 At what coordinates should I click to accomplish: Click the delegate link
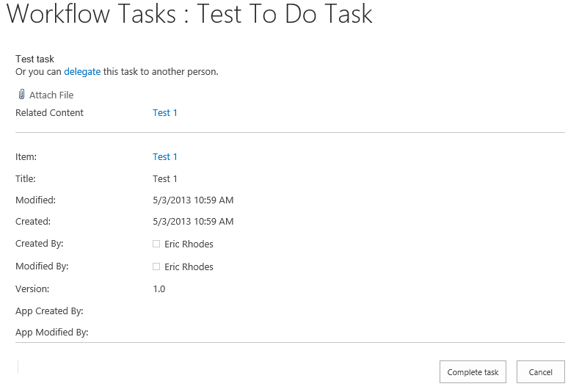click(x=82, y=72)
